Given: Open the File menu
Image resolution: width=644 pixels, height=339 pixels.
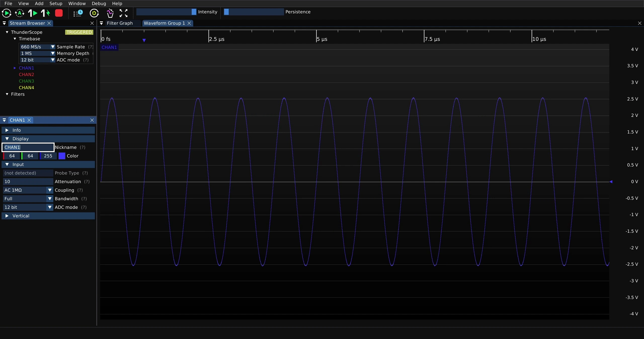Looking at the screenshot, I should point(8,4).
